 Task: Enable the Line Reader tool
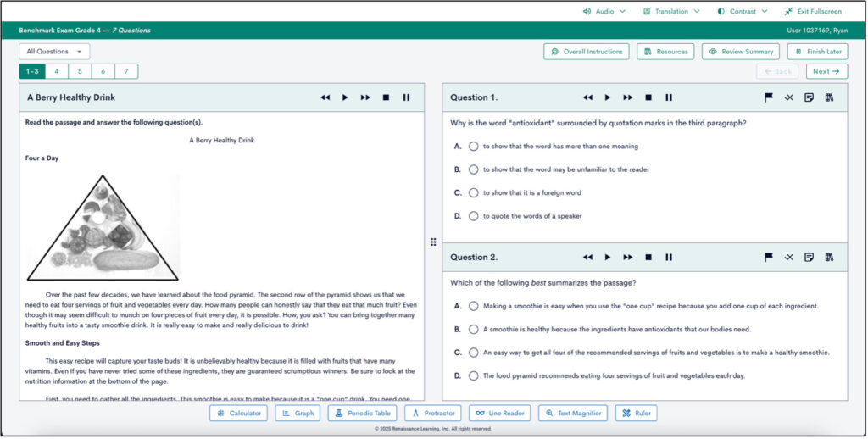click(x=500, y=413)
